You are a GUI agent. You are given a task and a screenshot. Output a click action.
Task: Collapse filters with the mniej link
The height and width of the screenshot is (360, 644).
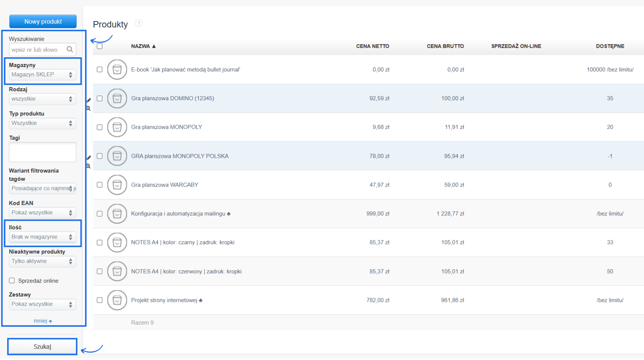coord(43,321)
